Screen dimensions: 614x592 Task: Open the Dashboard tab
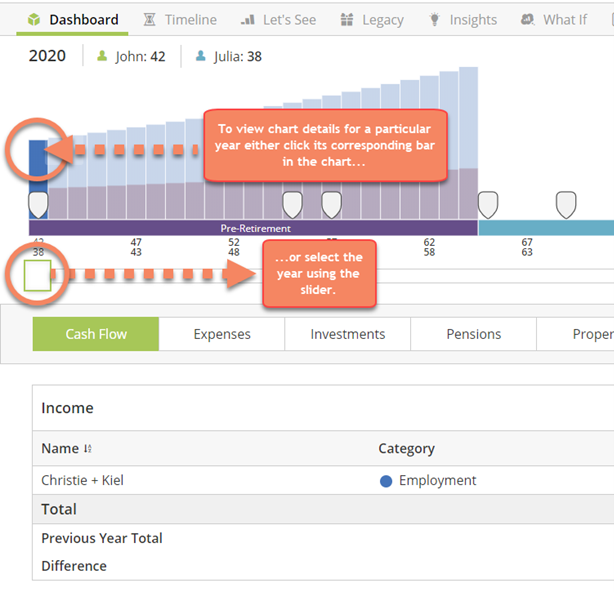tap(72, 20)
